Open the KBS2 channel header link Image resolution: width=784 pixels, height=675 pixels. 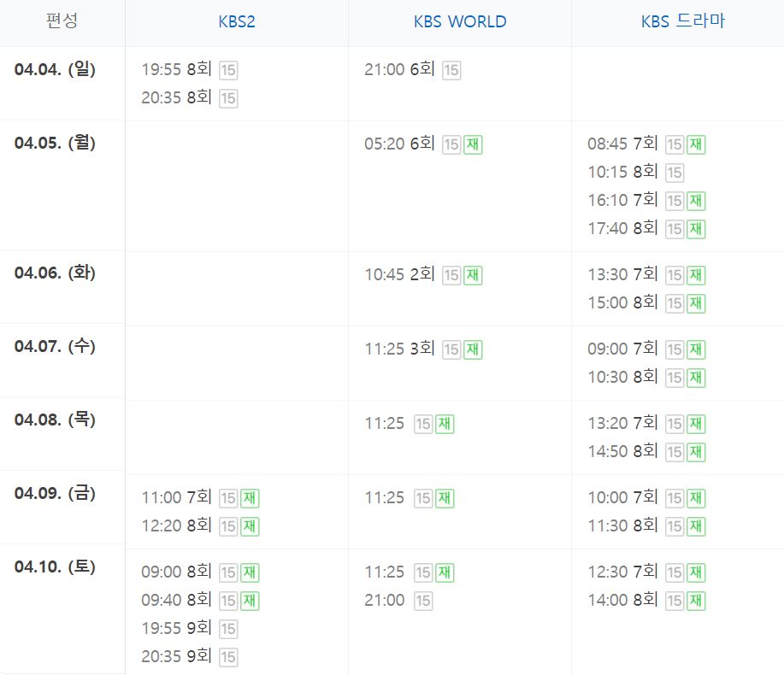pos(237,21)
